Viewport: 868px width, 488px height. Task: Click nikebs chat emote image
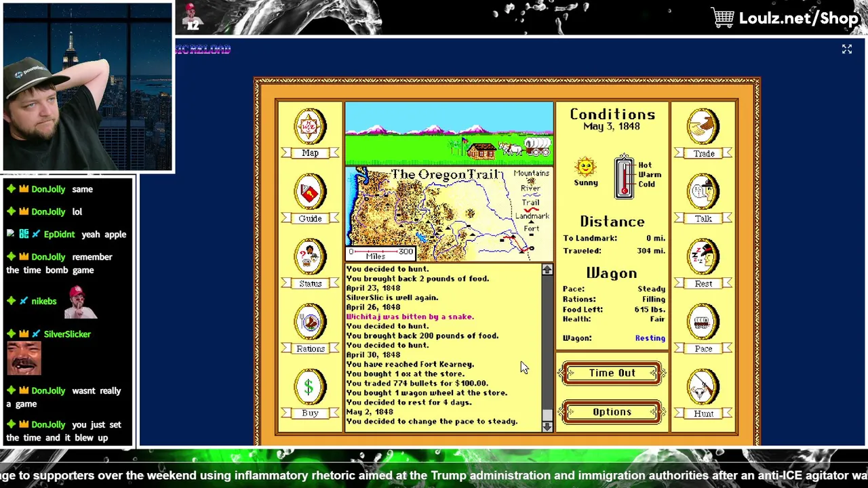click(79, 302)
